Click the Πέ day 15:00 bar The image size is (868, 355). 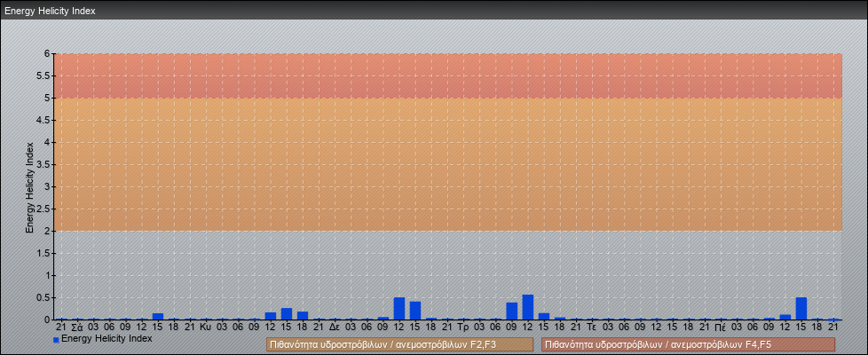pos(801,309)
